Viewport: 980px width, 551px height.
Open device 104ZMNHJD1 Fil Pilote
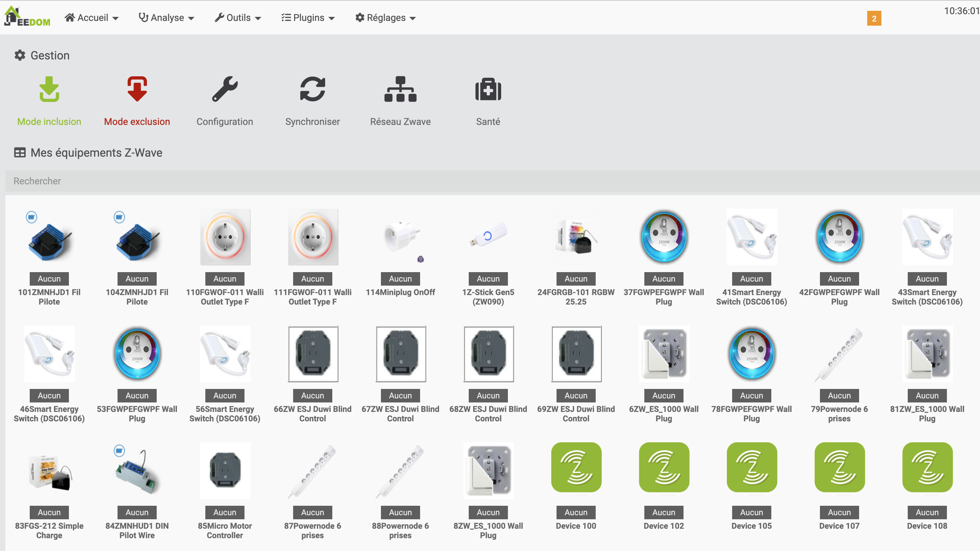tap(137, 238)
